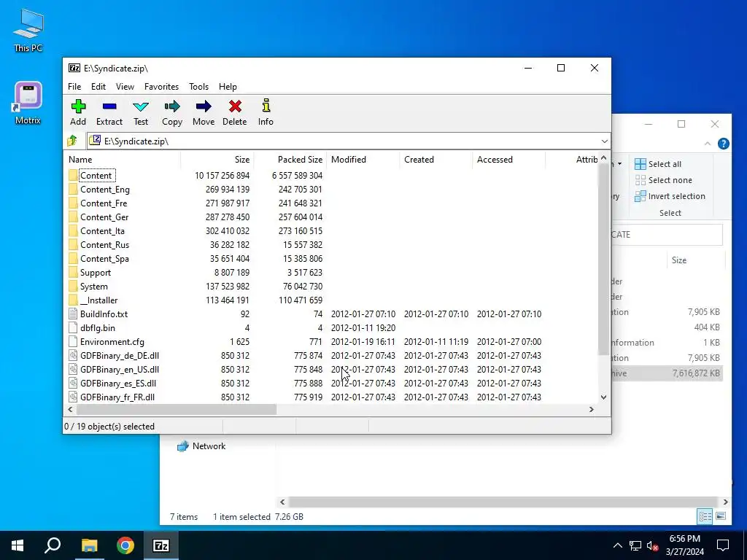The width and height of the screenshot is (747, 560).
Task: Select GDFBinary_es_ES.dll file name
Action: click(118, 383)
